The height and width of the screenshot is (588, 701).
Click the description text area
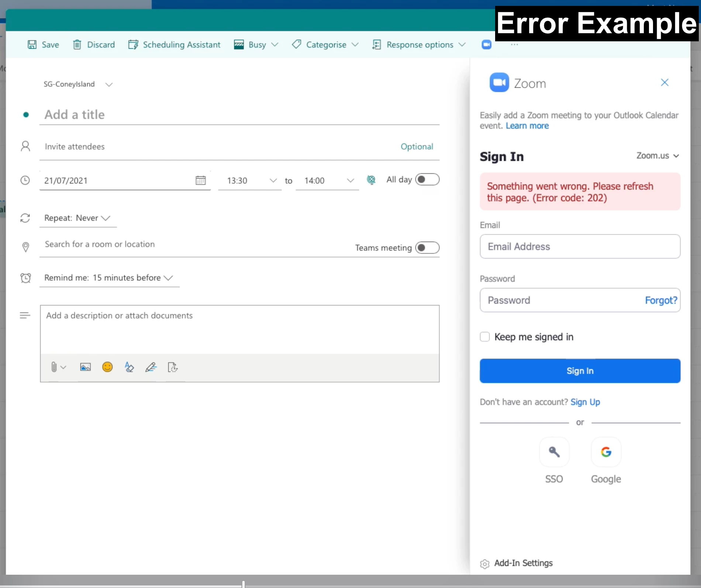coord(240,329)
